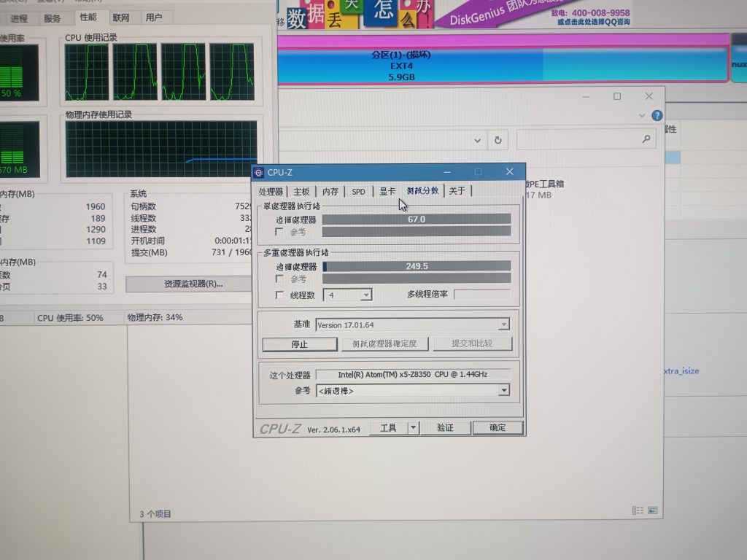This screenshot has height=560, width=747.
Task: Open the 工具 button dropdown arrow
Action: 413,428
